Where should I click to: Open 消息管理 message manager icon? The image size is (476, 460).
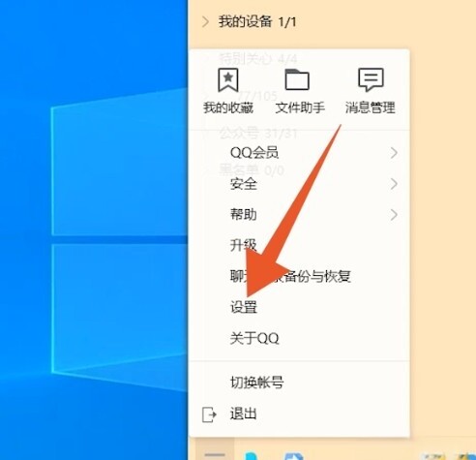[371, 79]
